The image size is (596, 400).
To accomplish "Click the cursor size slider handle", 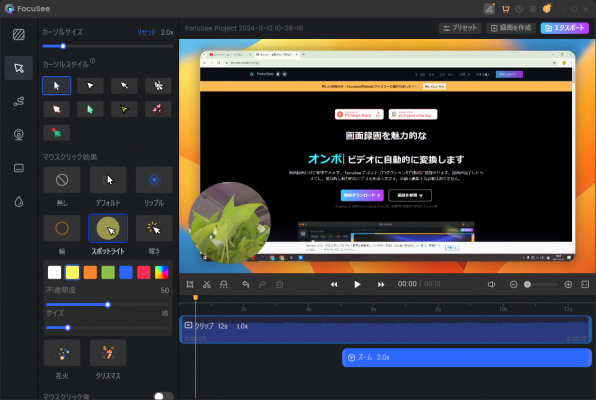I will coord(63,46).
